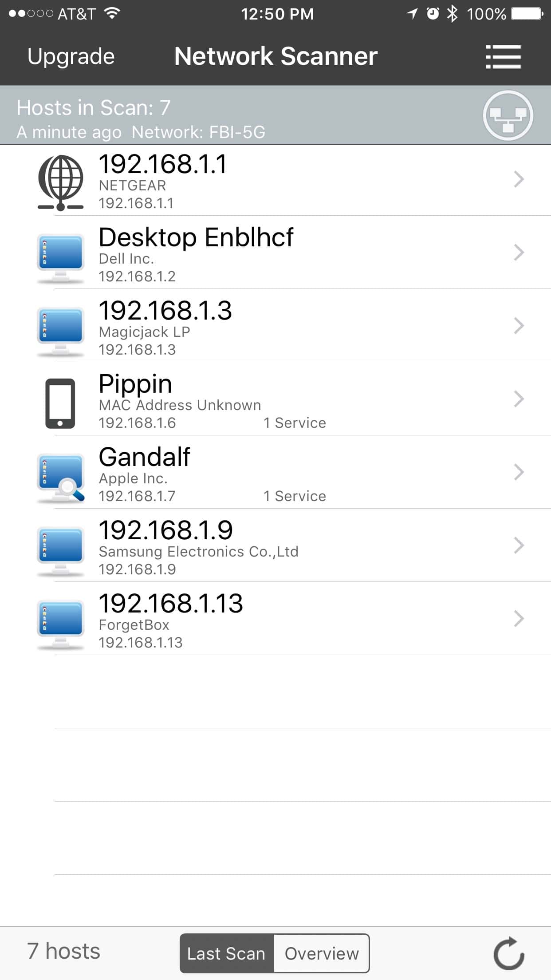This screenshot has height=980, width=551.
Task: Tap the Upgrade button
Action: point(71,57)
